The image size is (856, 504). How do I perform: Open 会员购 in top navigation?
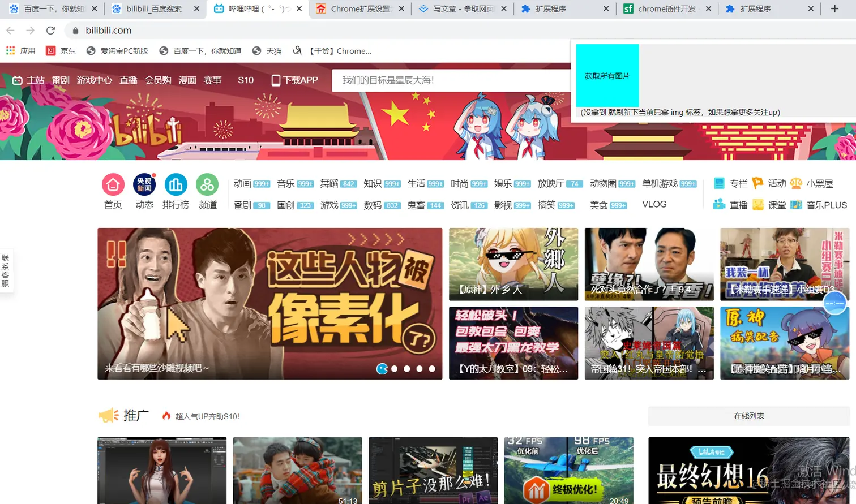tap(158, 80)
